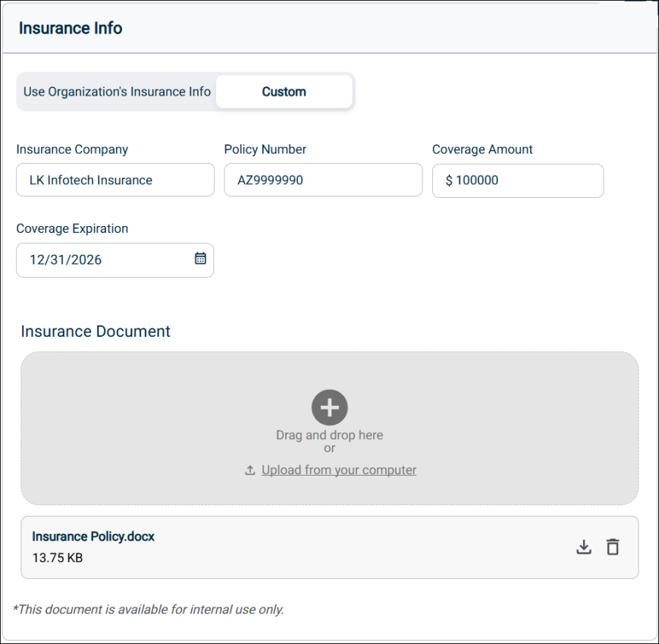Delete Insurance Policy.docx with the trash icon
The width and height of the screenshot is (659, 644).
(613, 547)
